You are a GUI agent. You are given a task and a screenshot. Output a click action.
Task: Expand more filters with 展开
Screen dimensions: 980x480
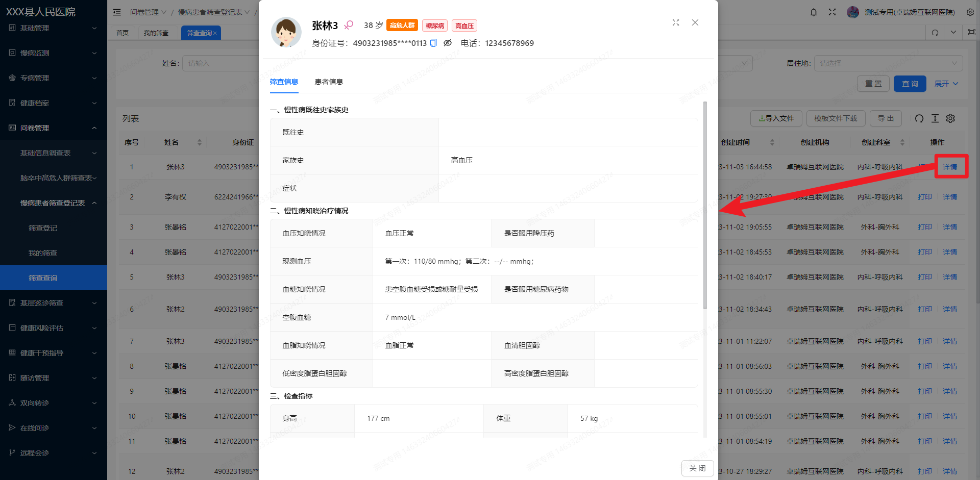tap(946, 84)
